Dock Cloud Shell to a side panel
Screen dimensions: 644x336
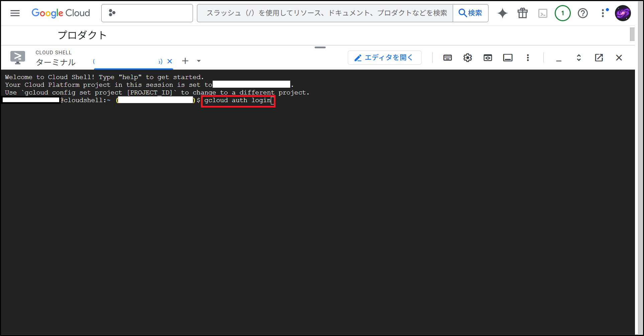click(x=508, y=57)
